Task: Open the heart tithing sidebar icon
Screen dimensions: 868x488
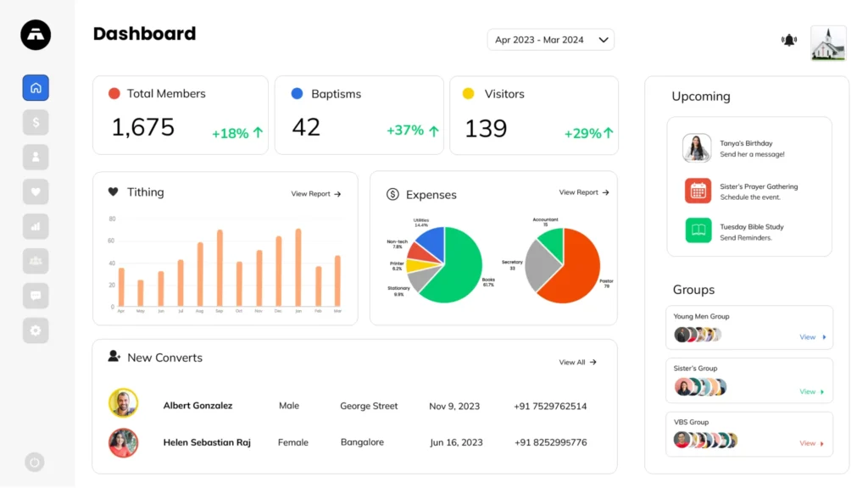Action: click(x=36, y=192)
